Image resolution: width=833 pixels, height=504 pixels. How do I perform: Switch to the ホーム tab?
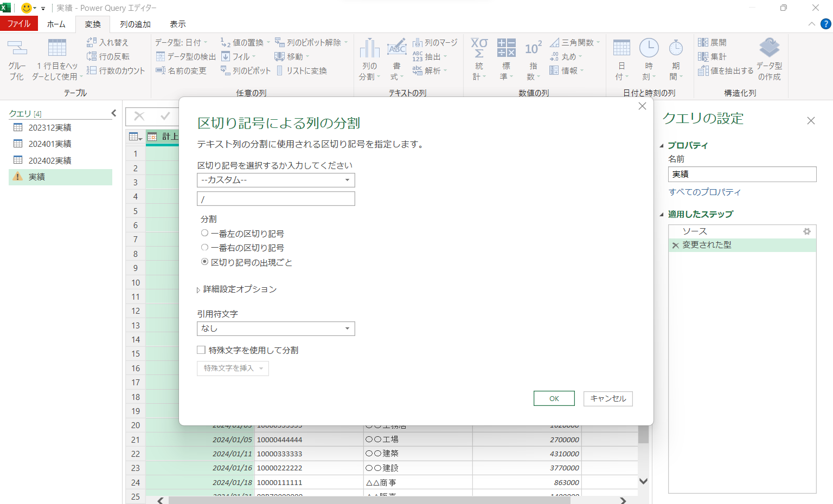tap(56, 24)
